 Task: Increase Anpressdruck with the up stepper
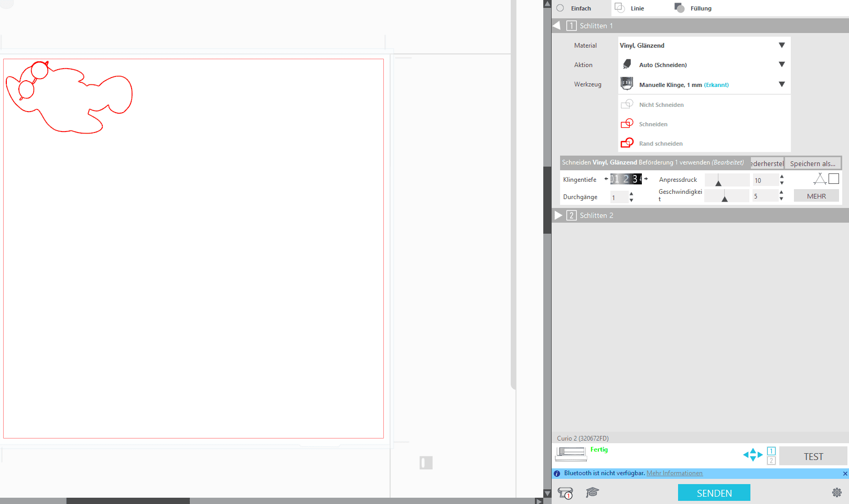click(782, 177)
